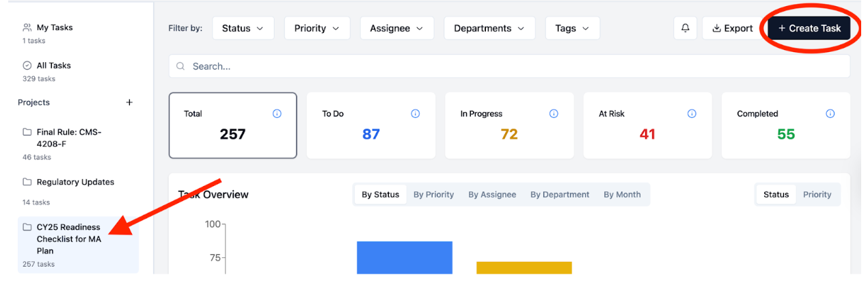Viewport: 868px width, 290px height.
Task: Click the info icon on At Risk card
Action: pos(692,114)
